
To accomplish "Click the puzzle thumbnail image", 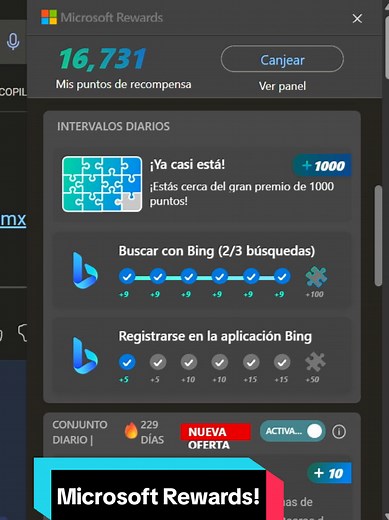I will pos(102,184).
